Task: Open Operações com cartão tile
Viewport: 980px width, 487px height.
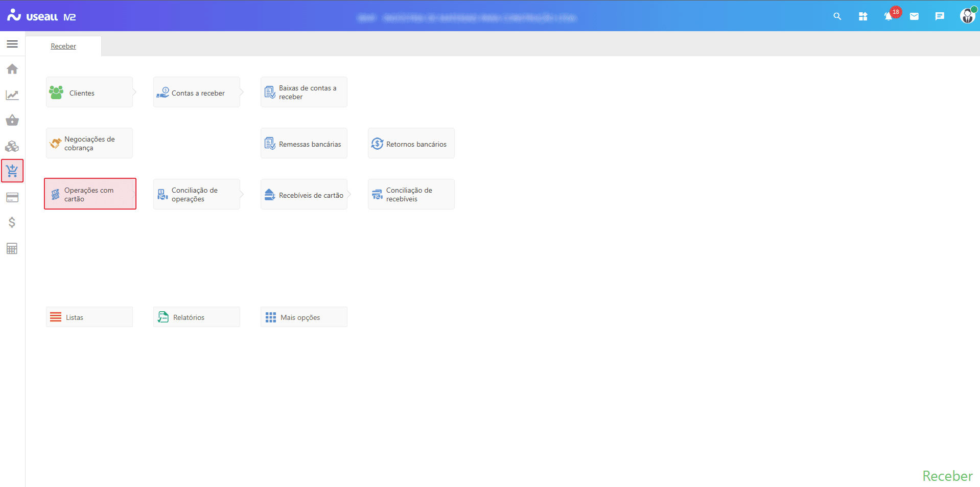Action: tap(90, 194)
